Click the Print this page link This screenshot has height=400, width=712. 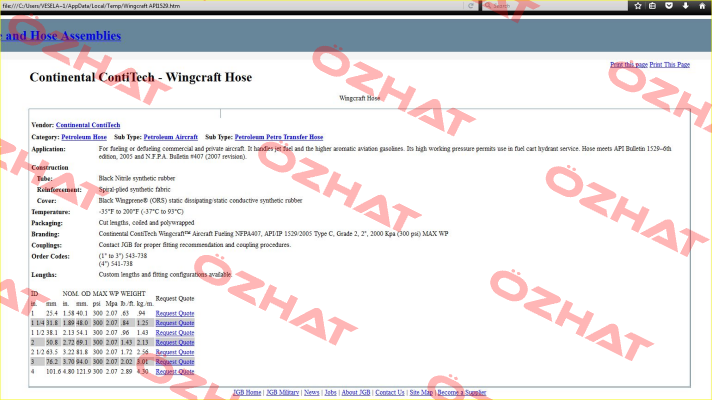click(628, 64)
